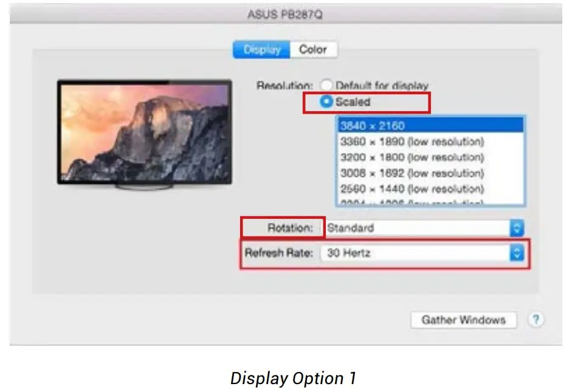
Task: Click the monitor preview thumbnail
Action: point(145,134)
